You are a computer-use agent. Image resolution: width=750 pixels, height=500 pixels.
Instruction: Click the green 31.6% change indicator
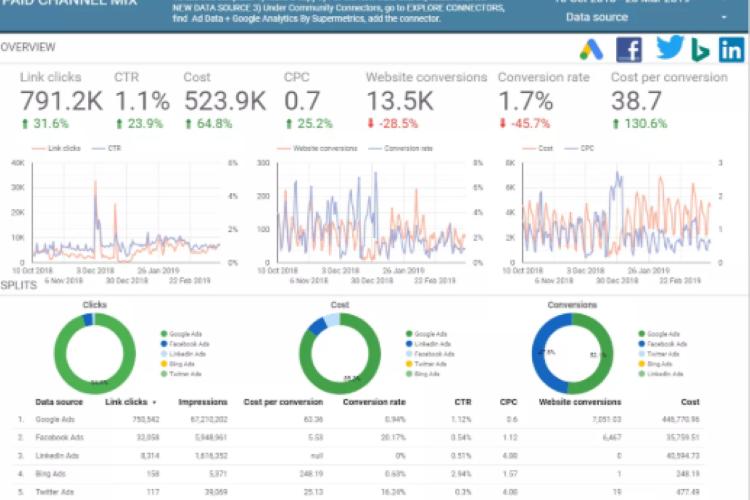point(45,123)
